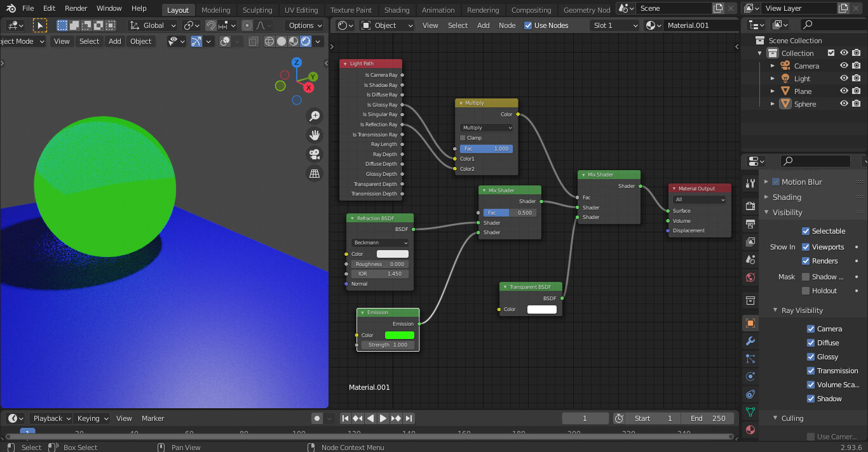The height and width of the screenshot is (452, 868).
Task: Uncheck Shadow under Ray Visibility
Action: [x=811, y=398]
